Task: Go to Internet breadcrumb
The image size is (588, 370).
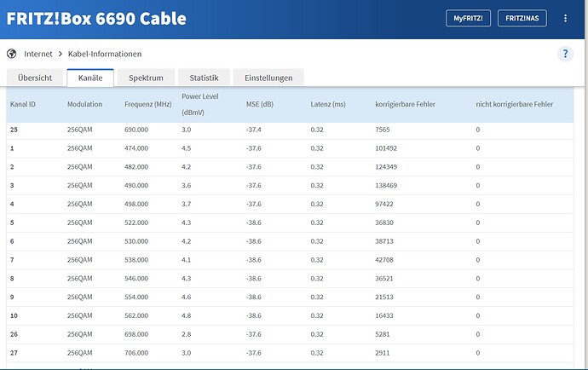Action: (x=38, y=54)
